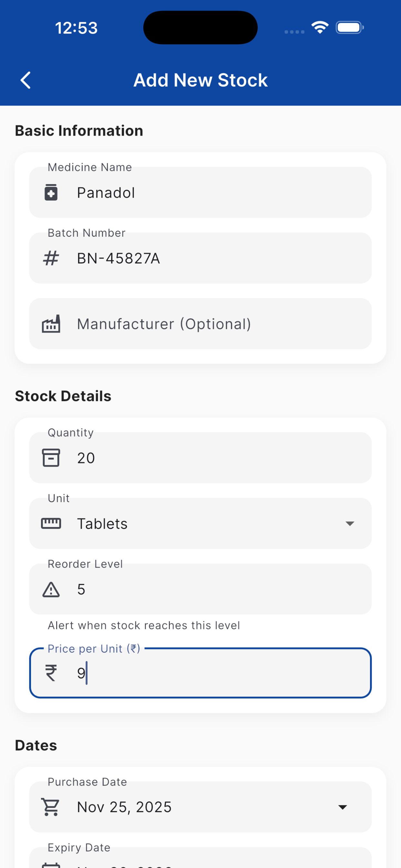Screen dimensions: 401x868
Task: Click the quantity archive box icon
Action: pyautogui.click(x=51, y=458)
